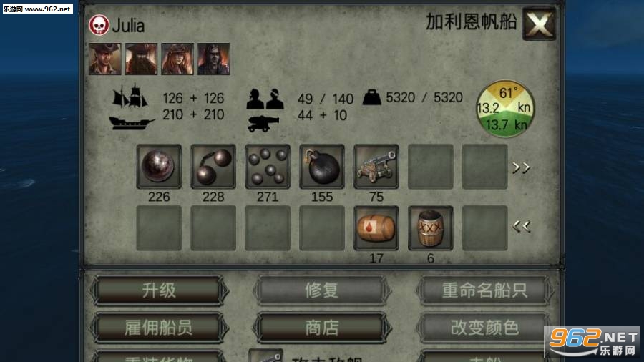Select the XXX rum barrel cargo slot
This screenshot has height=362, width=644.
click(x=431, y=228)
